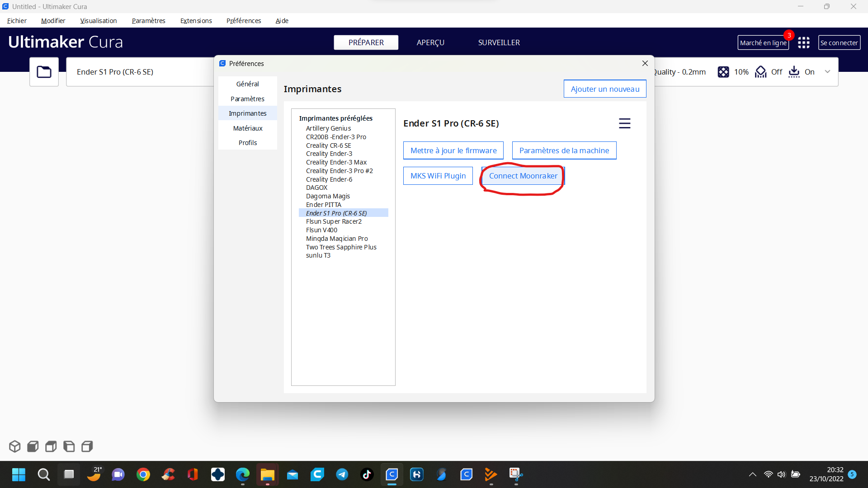Click the Se connecter button

pos(839,42)
